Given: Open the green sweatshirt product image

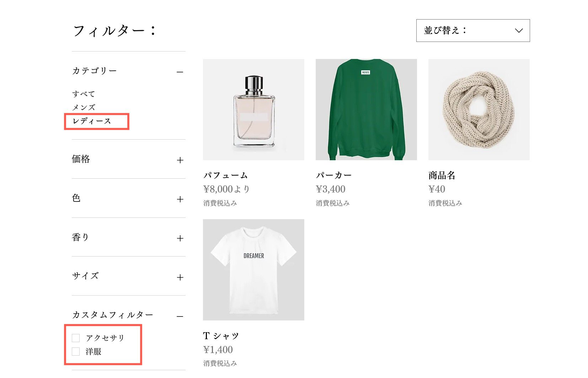Looking at the screenshot, I should 366,109.
